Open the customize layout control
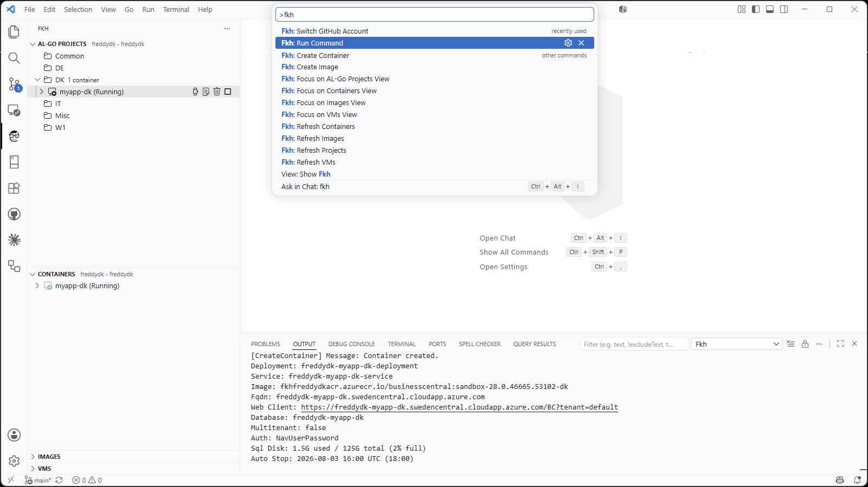Screen dimensions: 868x487 [742, 9]
